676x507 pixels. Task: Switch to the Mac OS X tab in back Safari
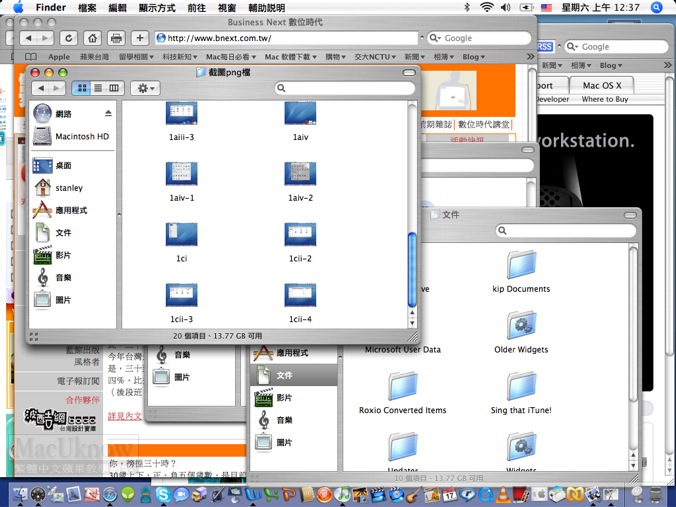click(x=602, y=85)
